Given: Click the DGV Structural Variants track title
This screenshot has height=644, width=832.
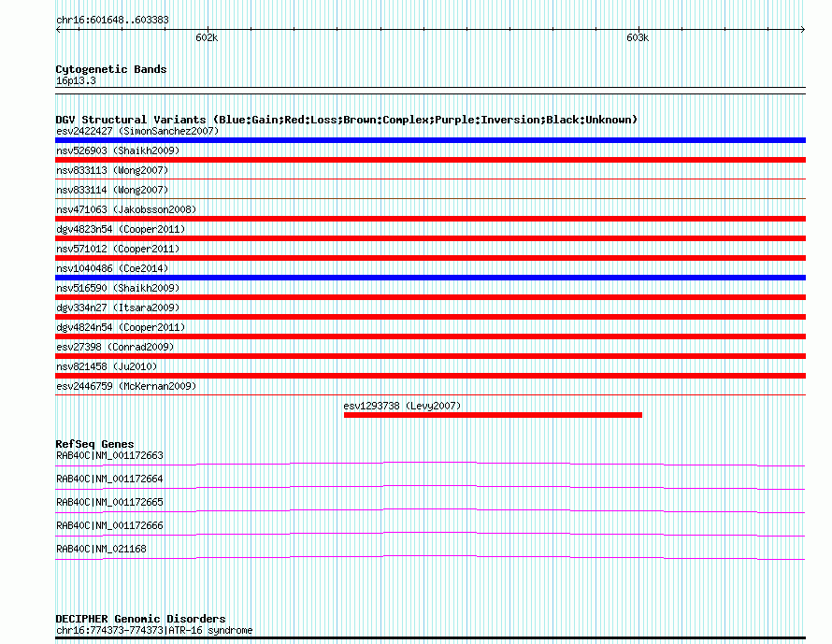Looking at the screenshot, I should 347,120.
